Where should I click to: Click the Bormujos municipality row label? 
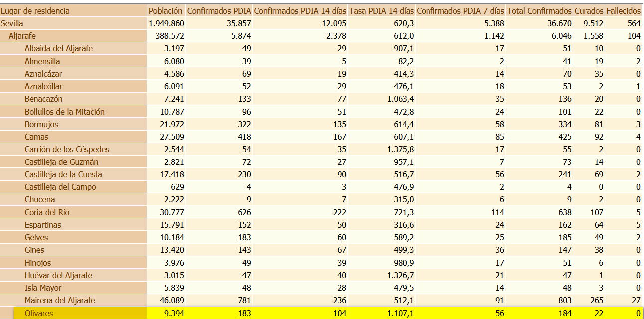[x=41, y=124]
